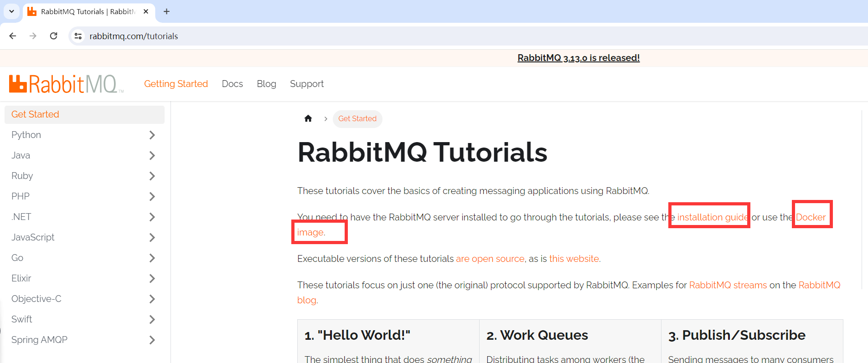Click the RabbitMQ favicon on the tab
This screenshot has width=868, height=363.
click(x=31, y=11)
